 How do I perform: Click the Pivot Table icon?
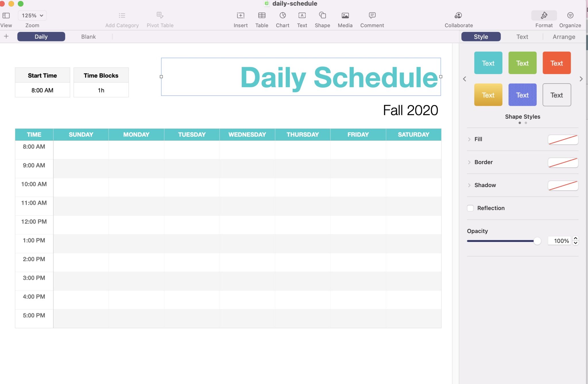click(x=160, y=15)
